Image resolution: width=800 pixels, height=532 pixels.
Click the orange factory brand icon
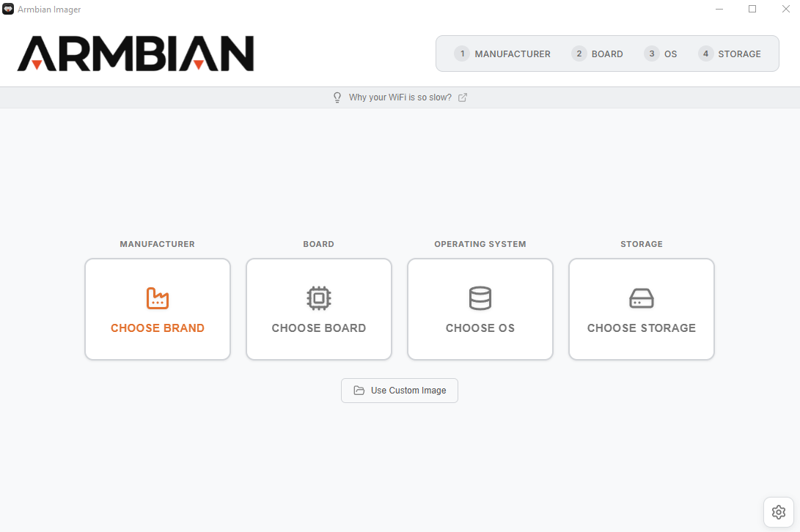pyautogui.click(x=157, y=298)
